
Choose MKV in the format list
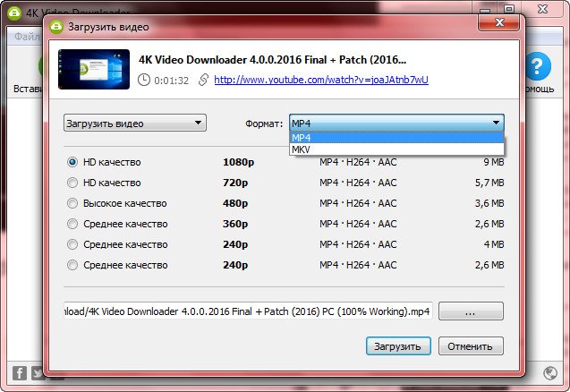(396, 149)
